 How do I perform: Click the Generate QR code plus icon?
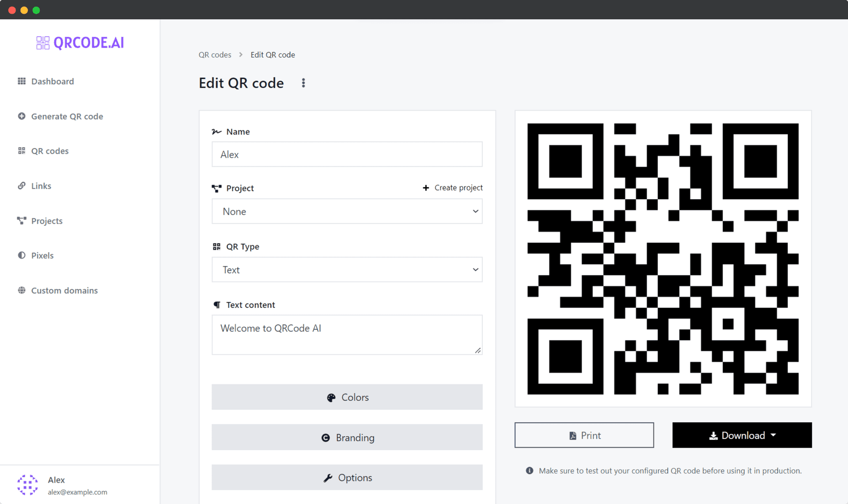coord(22,116)
